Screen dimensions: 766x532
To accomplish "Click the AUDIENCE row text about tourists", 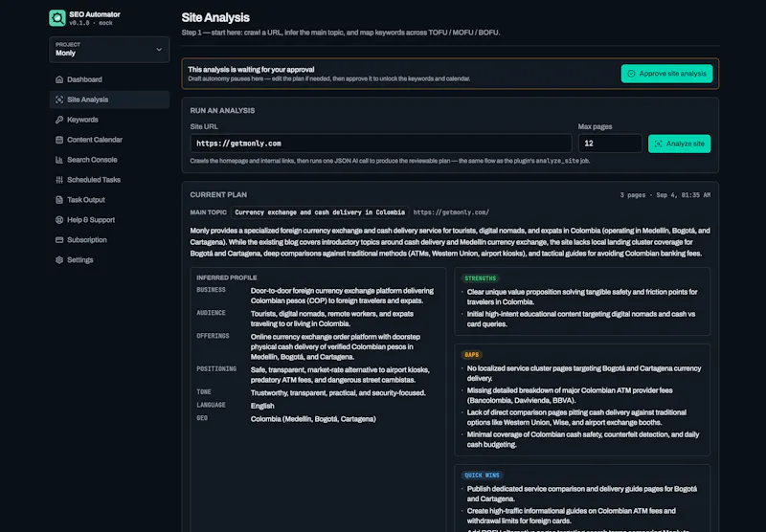I will point(332,319).
